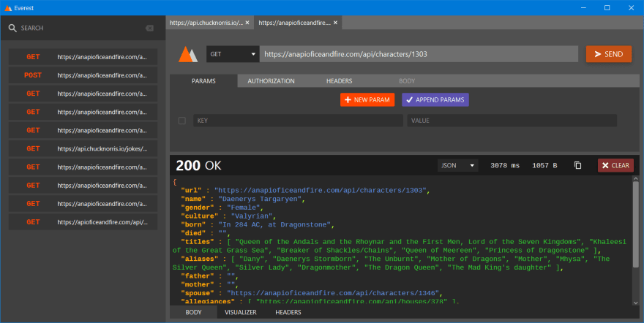This screenshot has width=644, height=323.
Task: Open the GET method dropdown
Action: (233, 54)
